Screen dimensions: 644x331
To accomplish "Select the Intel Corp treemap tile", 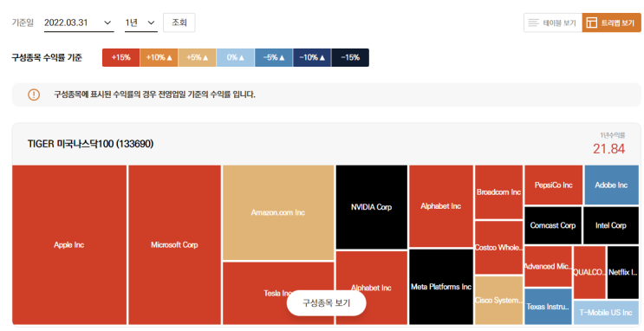I will coord(611,225).
